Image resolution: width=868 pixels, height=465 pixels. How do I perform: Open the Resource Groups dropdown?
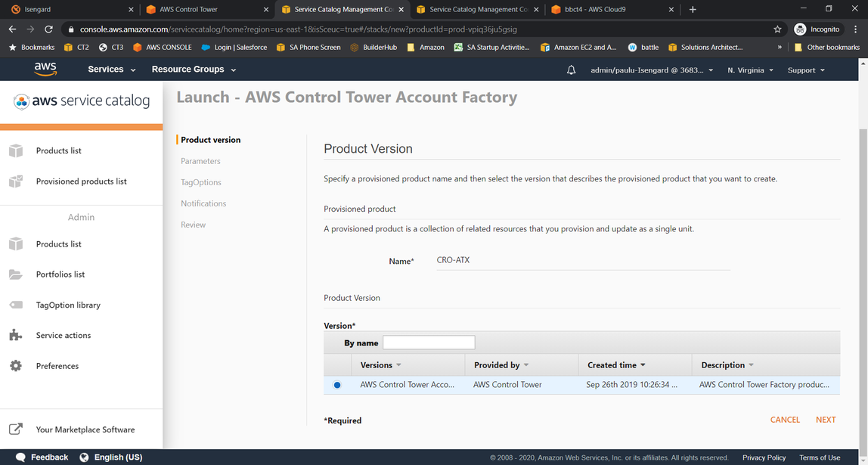coord(194,70)
